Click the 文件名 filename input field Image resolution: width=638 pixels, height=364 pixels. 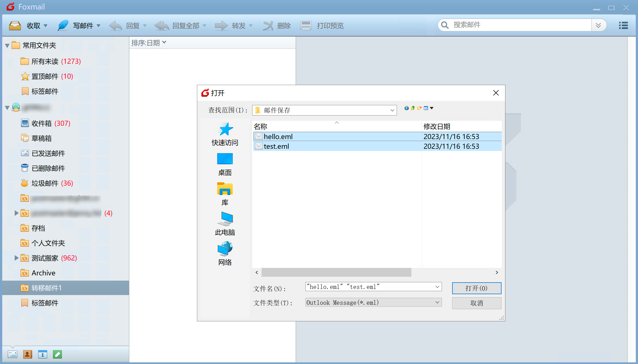pyautogui.click(x=369, y=287)
